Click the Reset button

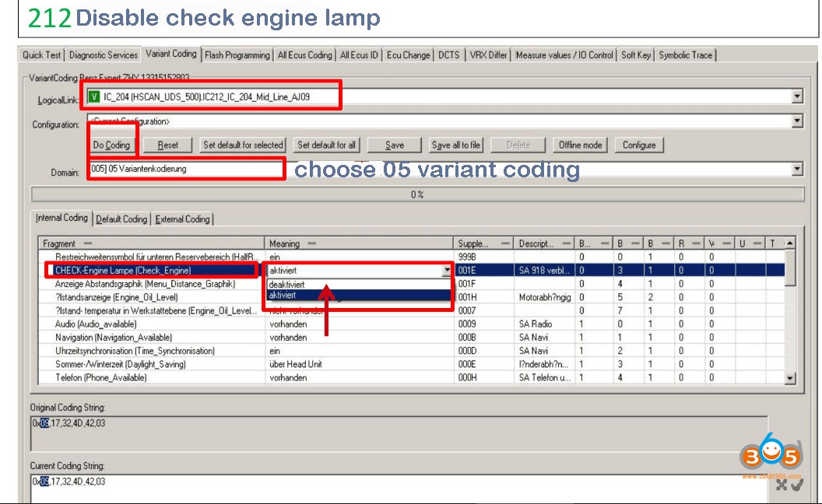tap(168, 145)
